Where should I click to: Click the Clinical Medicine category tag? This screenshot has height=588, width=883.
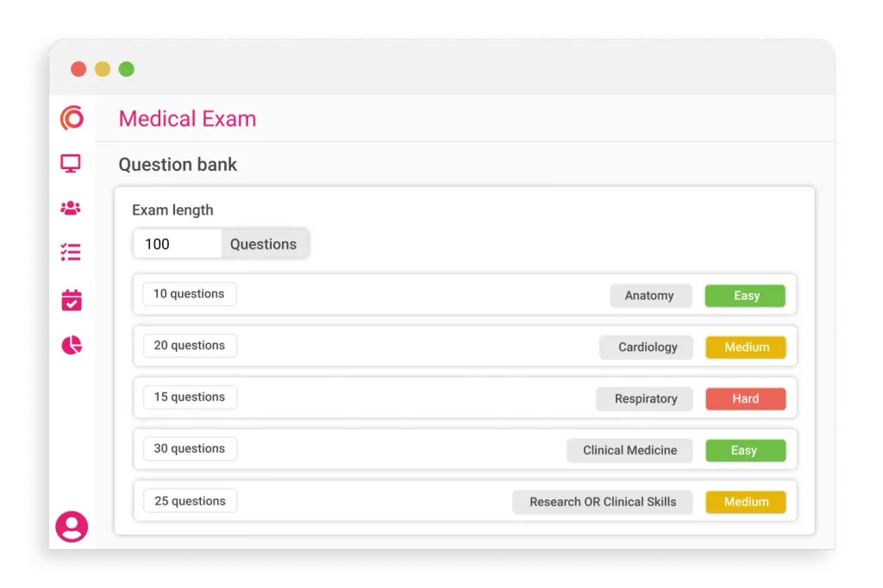(629, 450)
